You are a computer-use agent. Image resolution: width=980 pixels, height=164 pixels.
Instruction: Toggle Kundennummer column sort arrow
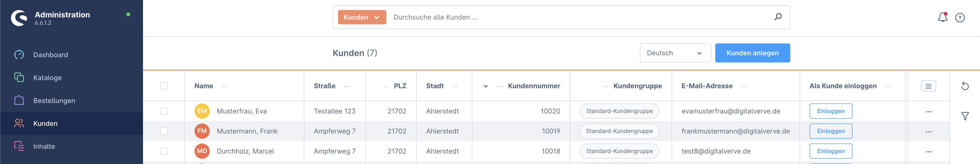click(485, 86)
